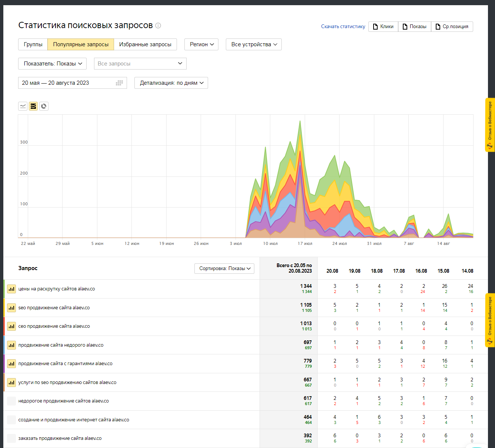Click the '17 июл' label on the chart axis

(305, 243)
